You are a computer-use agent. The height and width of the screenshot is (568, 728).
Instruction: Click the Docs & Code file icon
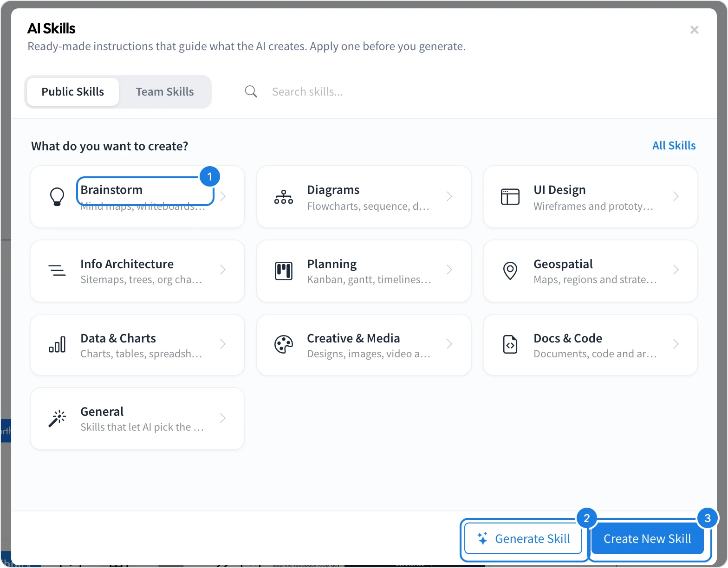click(510, 344)
